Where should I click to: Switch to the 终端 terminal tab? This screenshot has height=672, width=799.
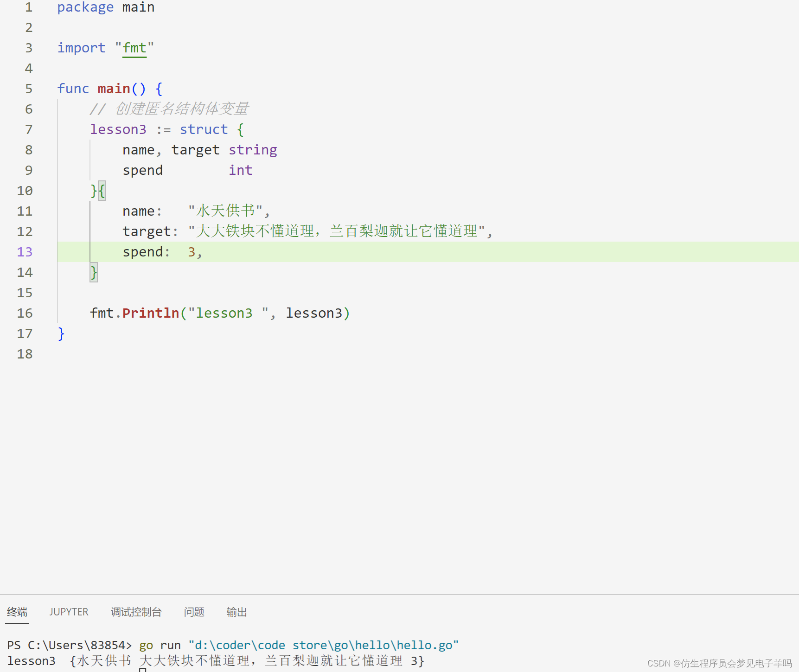(17, 612)
